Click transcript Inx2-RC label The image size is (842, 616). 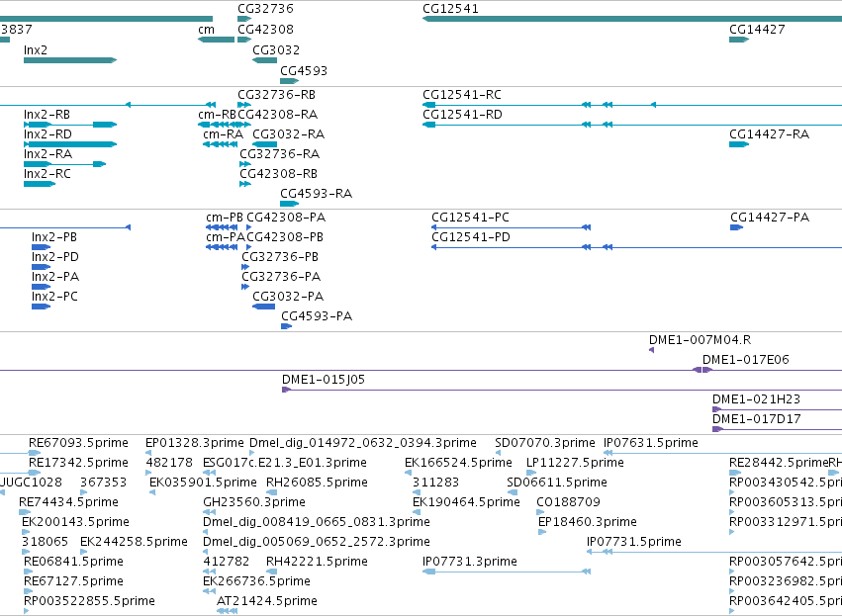click(47, 174)
